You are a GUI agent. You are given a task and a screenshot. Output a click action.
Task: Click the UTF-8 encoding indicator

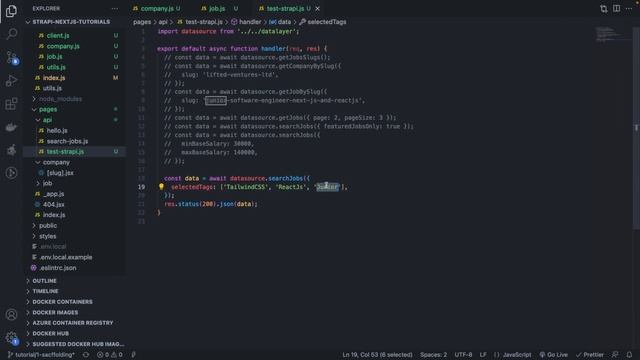463,355
